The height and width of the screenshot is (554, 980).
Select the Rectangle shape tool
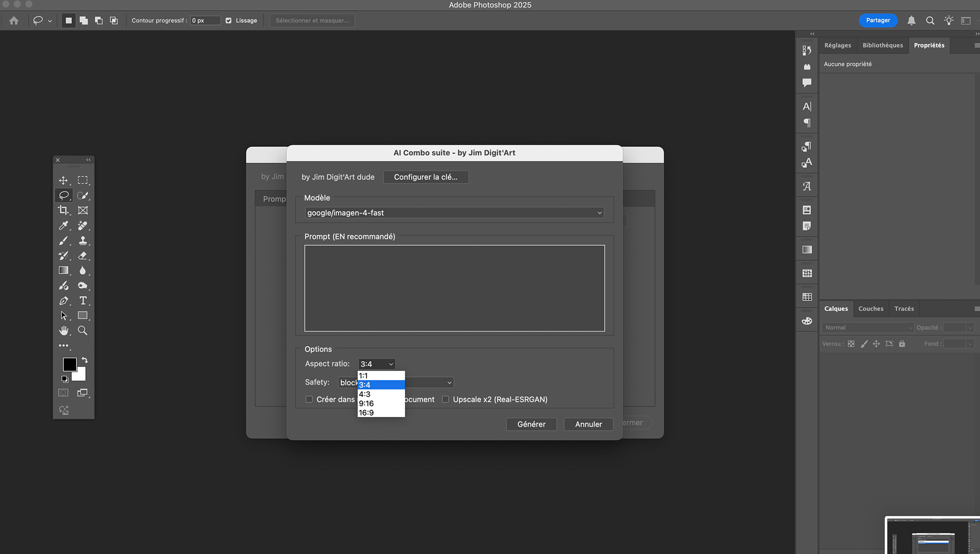[83, 316]
